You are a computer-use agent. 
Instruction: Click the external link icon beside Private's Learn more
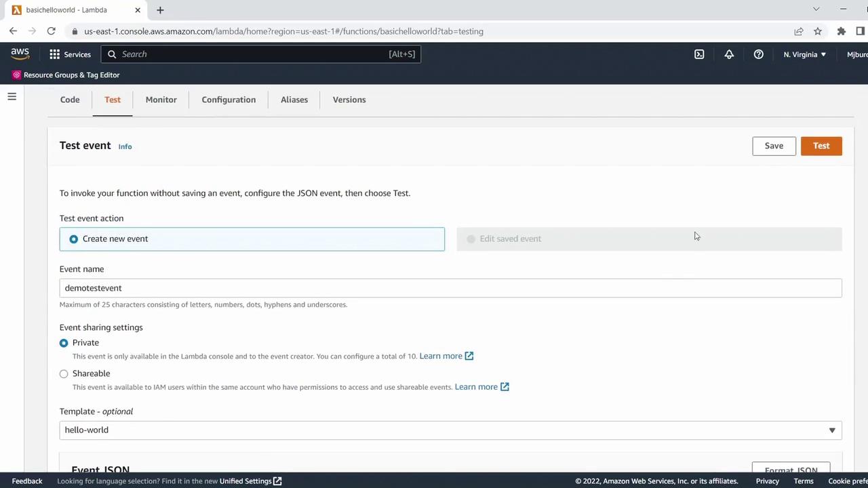click(469, 356)
